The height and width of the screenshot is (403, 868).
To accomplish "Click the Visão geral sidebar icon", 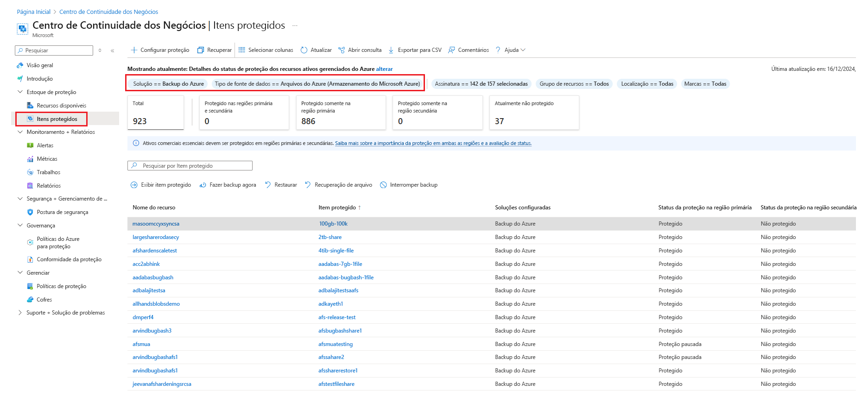I will [x=20, y=65].
